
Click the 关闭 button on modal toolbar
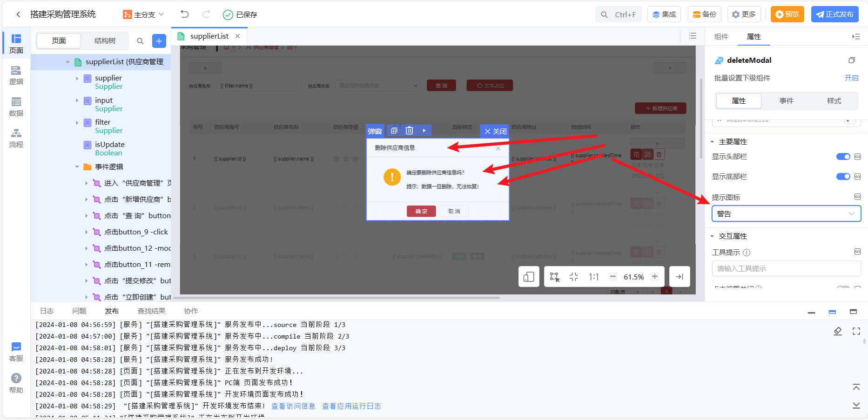click(495, 132)
